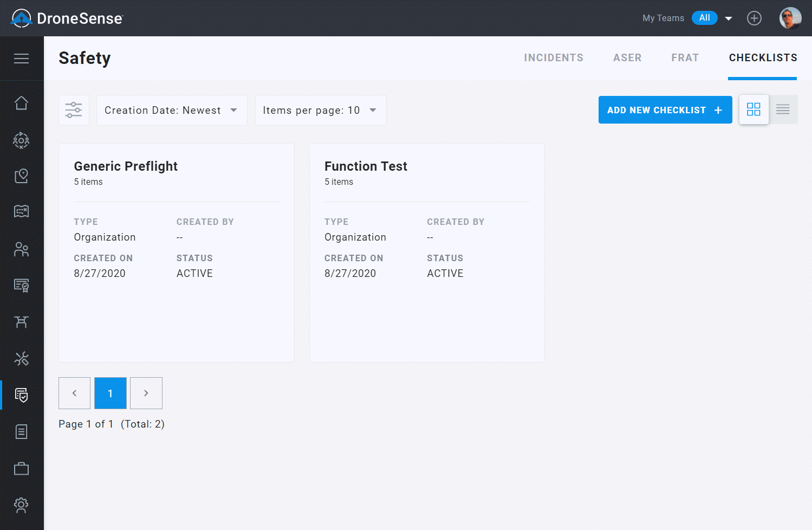Viewport: 812px width, 530px height.
Task: Open the Function Test checklist card
Action: (427, 253)
